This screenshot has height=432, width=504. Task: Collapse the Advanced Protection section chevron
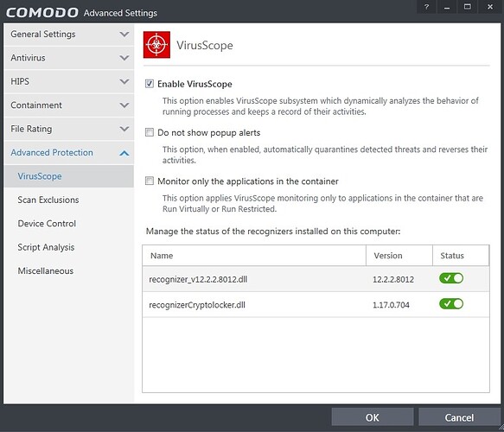pos(124,153)
